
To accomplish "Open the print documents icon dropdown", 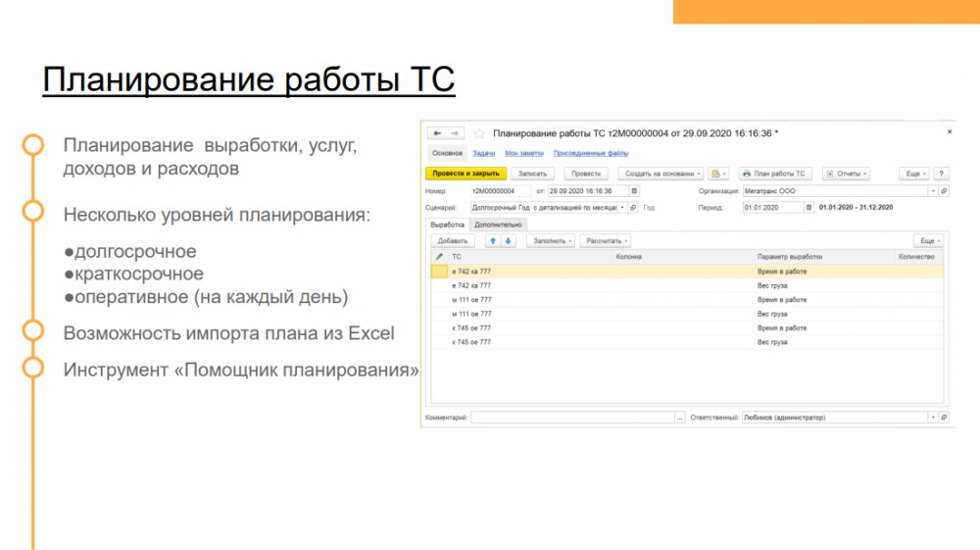I will (719, 174).
